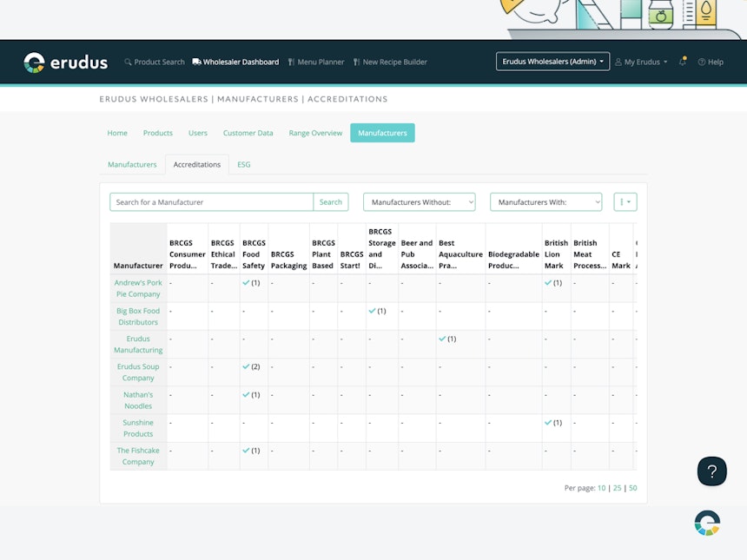This screenshot has height=560, width=747.
Task: Open the Wholesaler Dashboard nav item
Action: 235,62
